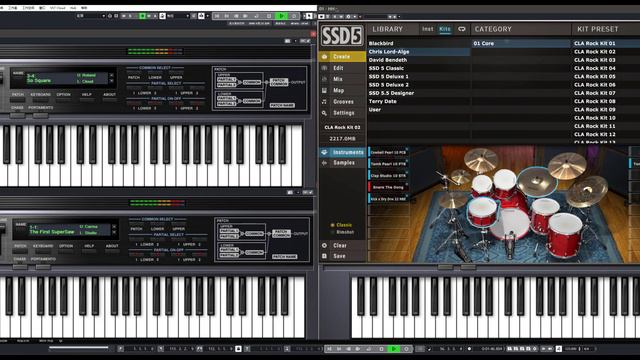Close the upper plugin window with red X
640x360 pixels.
[313, 34]
